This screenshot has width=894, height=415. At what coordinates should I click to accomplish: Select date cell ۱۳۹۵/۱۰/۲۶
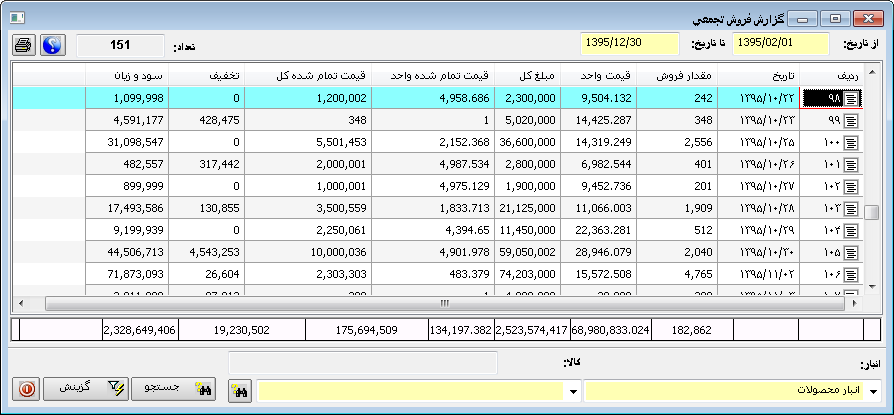pyautogui.click(x=758, y=165)
